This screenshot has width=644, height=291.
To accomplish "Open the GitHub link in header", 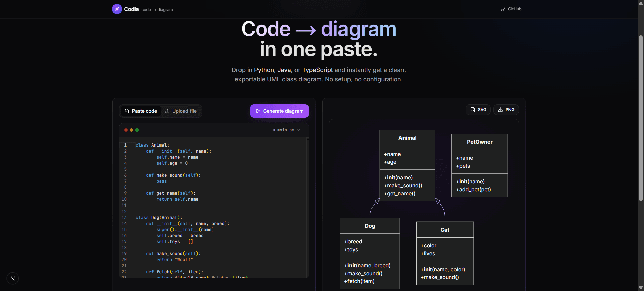I will click(x=511, y=9).
